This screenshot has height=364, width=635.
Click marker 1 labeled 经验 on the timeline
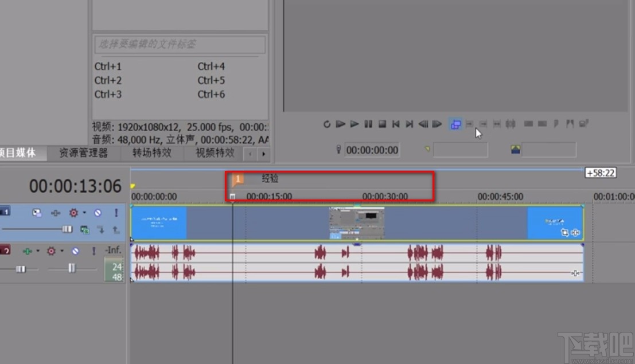tap(237, 179)
